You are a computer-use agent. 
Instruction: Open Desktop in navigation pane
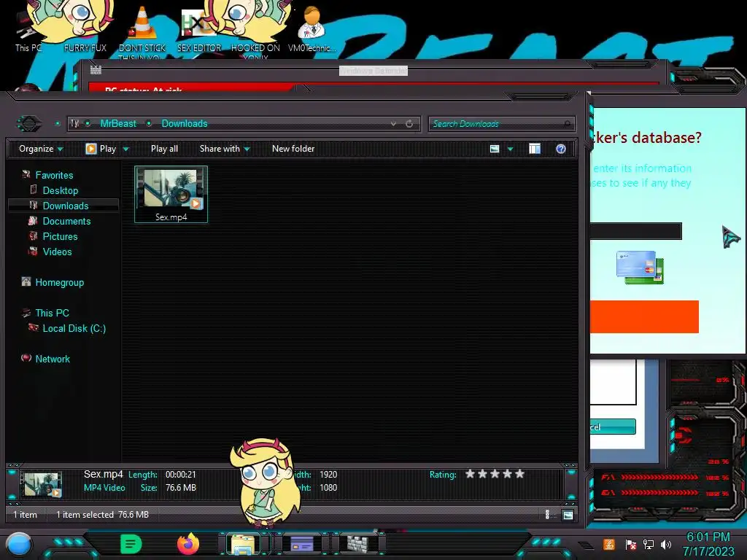(61, 190)
